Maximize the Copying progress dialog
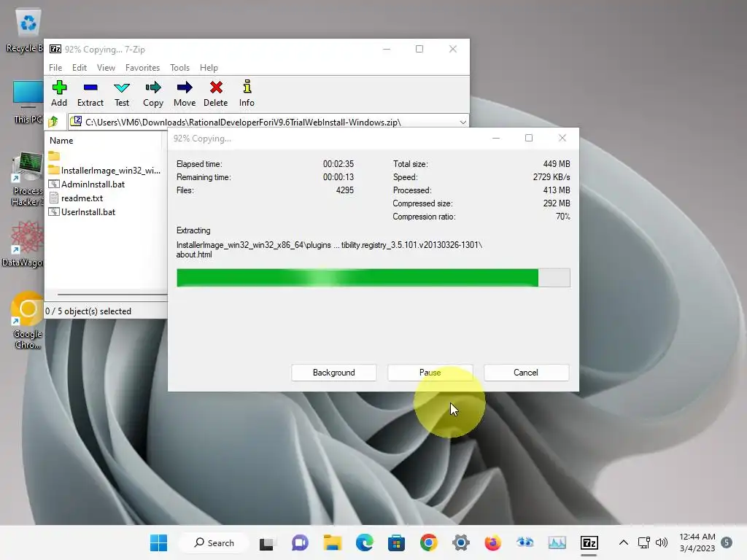 coord(529,138)
